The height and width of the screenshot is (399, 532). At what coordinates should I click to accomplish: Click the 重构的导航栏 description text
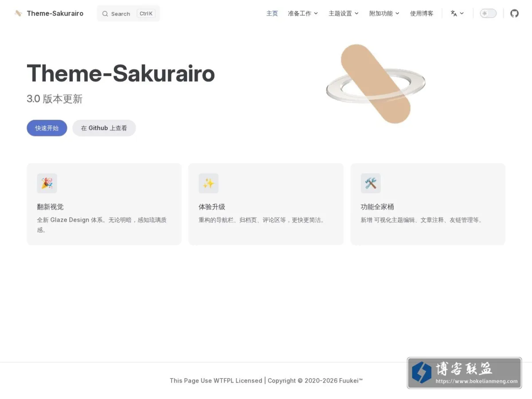point(262,220)
